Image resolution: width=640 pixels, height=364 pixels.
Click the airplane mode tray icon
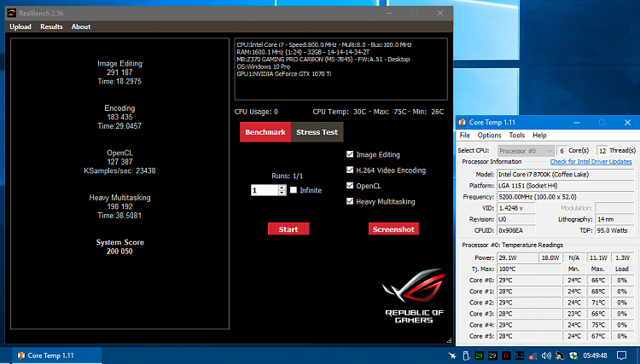click(452, 355)
